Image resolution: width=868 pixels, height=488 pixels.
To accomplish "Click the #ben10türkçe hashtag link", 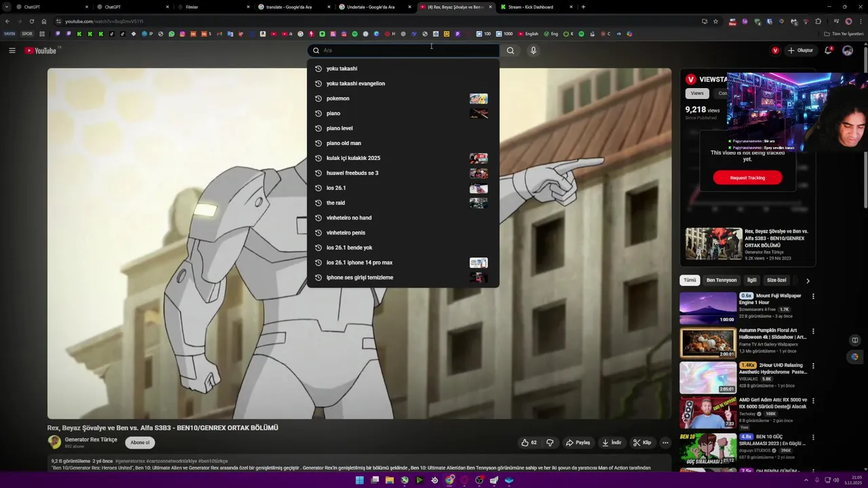I will [x=213, y=461].
